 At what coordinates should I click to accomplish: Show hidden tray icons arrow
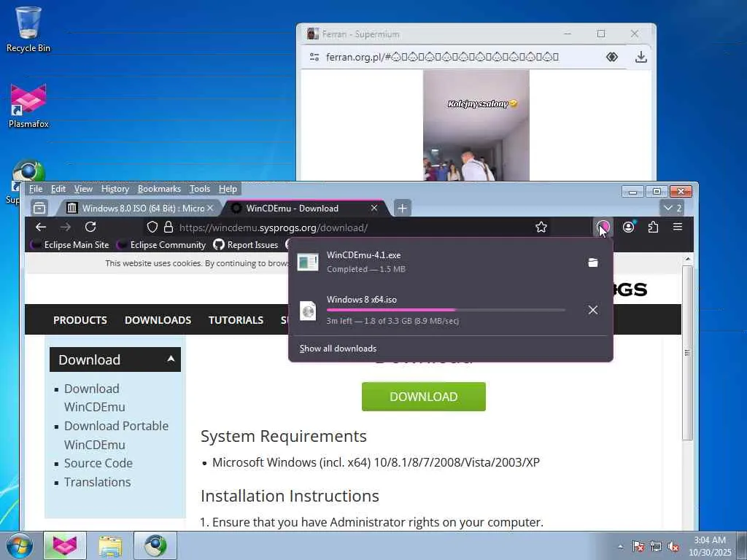[620, 546]
